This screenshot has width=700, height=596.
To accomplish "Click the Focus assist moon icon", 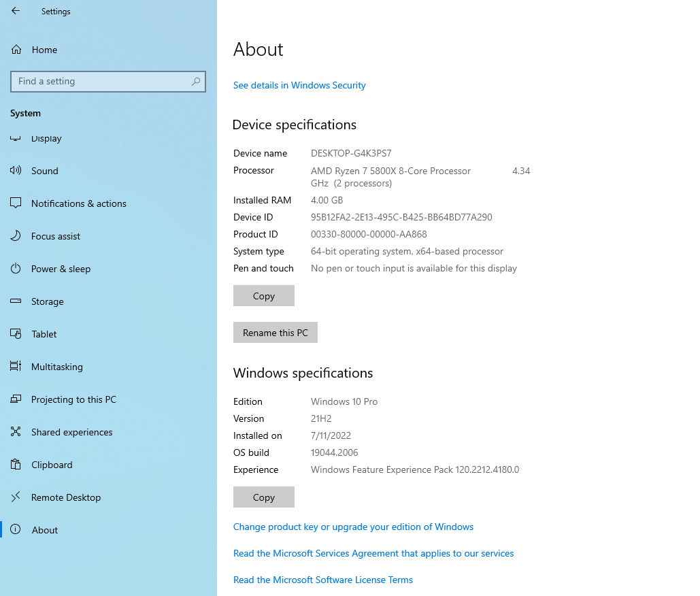I will pyautogui.click(x=16, y=235).
